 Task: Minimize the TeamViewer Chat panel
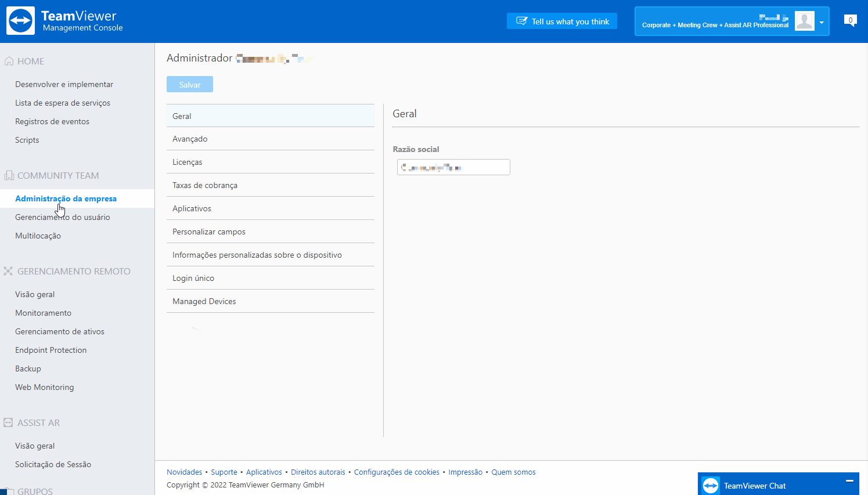tap(849, 481)
